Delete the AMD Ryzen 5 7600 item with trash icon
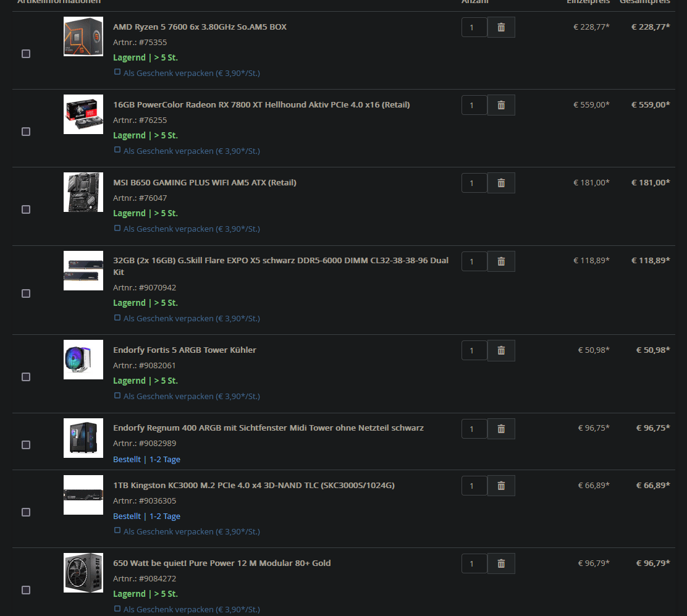The width and height of the screenshot is (687, 616). click(501, 27)
